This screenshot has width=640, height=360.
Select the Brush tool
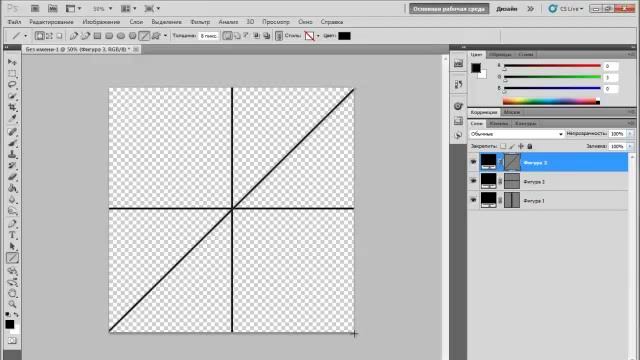tap(12, 143)
